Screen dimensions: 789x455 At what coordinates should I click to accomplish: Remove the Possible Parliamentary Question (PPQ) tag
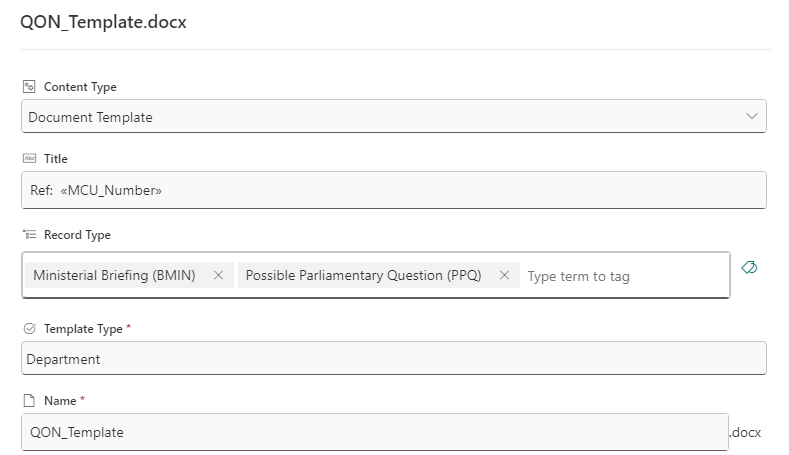coord(504,276)
